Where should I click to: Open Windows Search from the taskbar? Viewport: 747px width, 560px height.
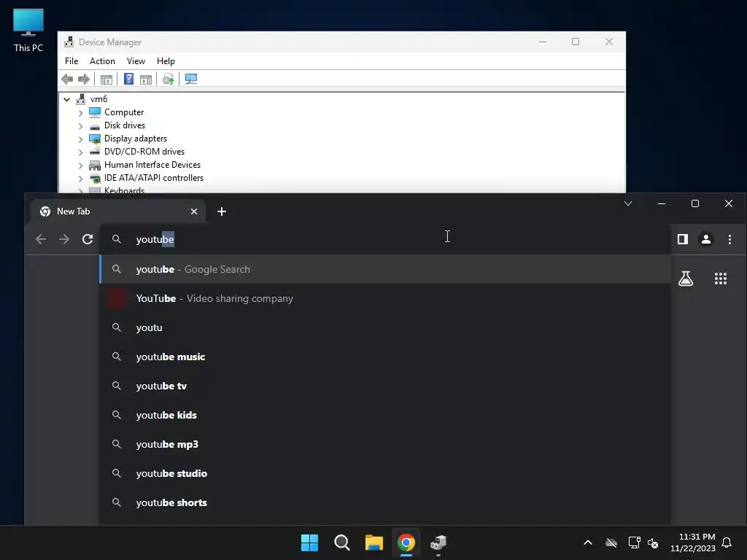(342, 542)
